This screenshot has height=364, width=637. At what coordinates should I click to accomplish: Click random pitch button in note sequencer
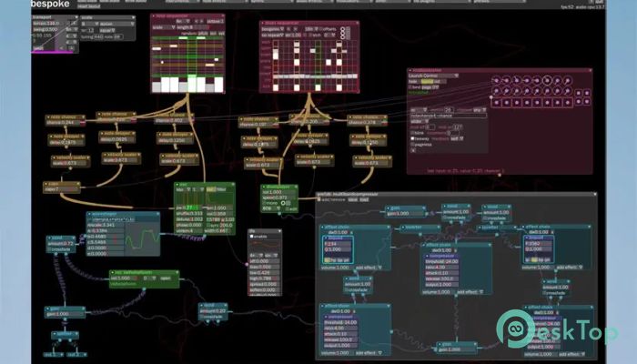[203, 34]
